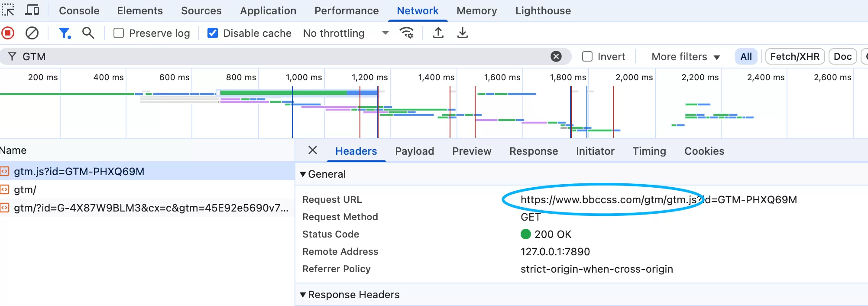Open the Memory tab
This screenshot has width=868, height=306.
477,10
